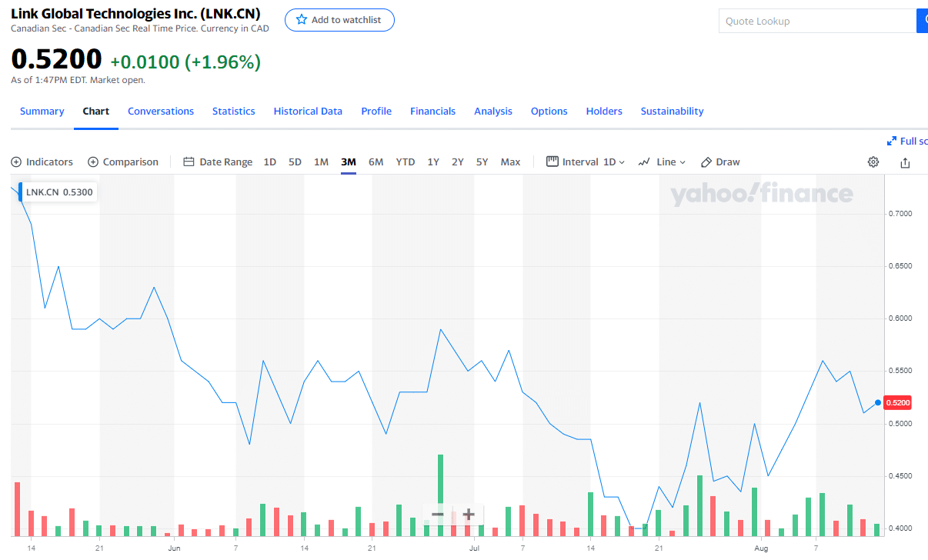Open chart settings gear icon
Image resolution: width=928 pixels, height=560 pixels.
pos(873,162)
